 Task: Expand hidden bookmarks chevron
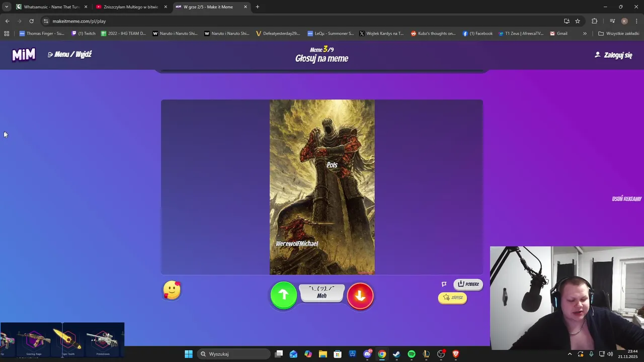click(585, 34)
